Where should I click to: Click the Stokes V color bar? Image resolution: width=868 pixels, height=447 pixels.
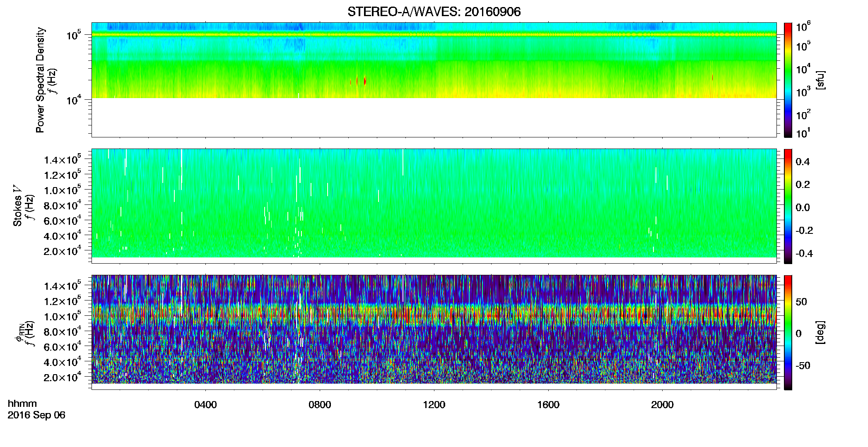click(x=788, y=206)
